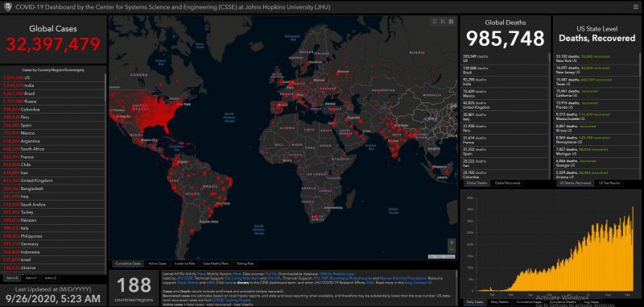Select Russia in the cases list
The image size is (644, 307).
[x=53, y=102]
